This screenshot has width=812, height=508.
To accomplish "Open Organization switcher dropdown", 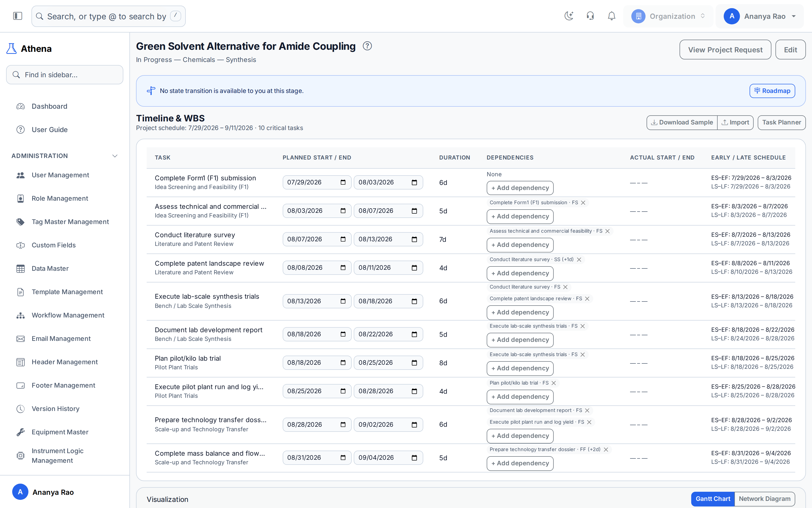I will tap(668, 16).
